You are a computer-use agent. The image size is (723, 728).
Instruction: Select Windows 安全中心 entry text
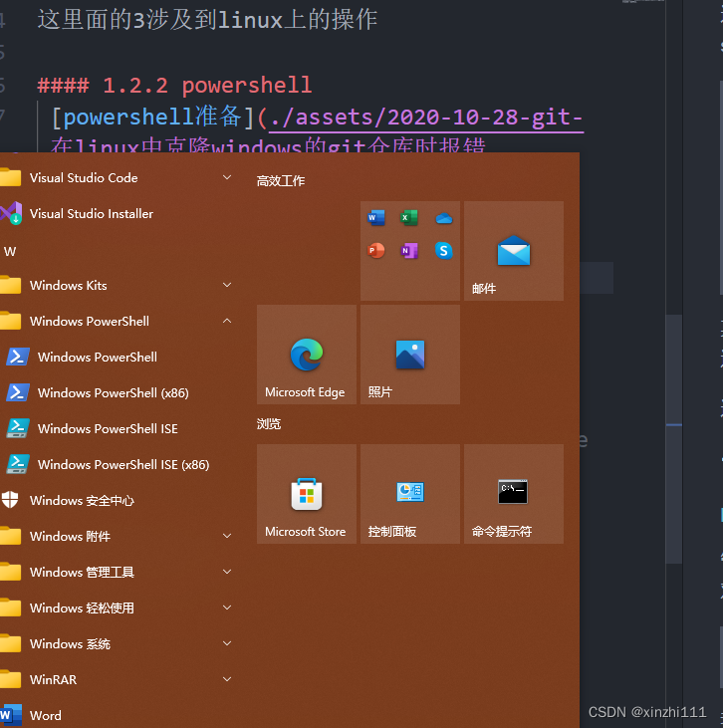click(83, 501)
